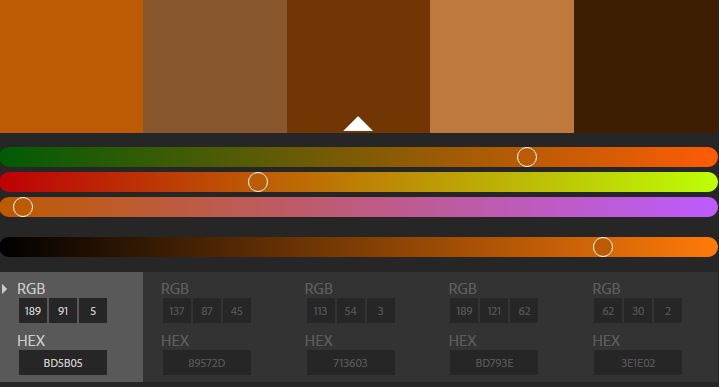Click the orange-to-purple slider handle
719x387 pixels.
click(23, 207)
